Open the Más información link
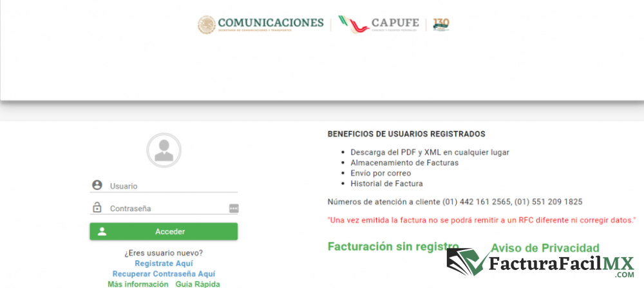The height and width of the screenshot is (288, 644). pyautogui.click(x=138, y=284)
